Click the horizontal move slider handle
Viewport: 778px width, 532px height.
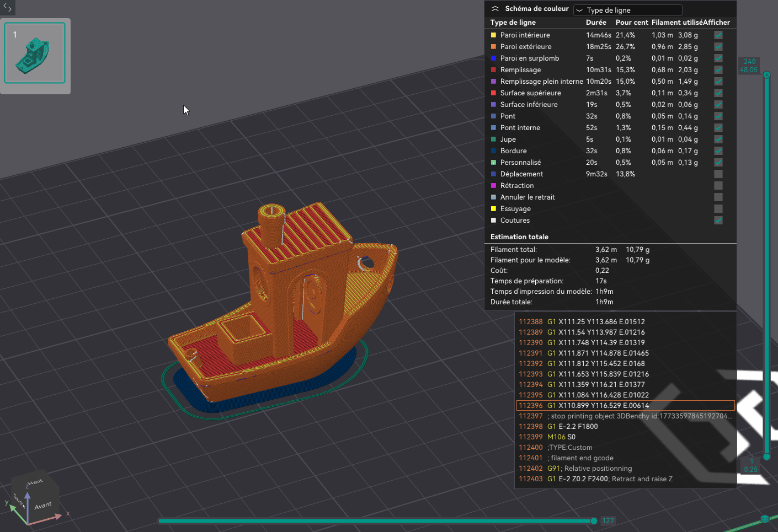[593, 520]
